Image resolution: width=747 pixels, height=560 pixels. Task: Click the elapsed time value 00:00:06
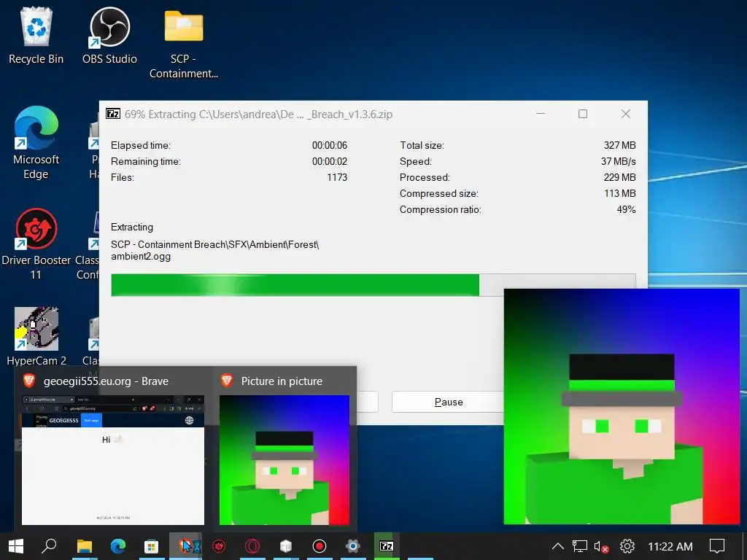pyautogui.click(x=330, y=145)
